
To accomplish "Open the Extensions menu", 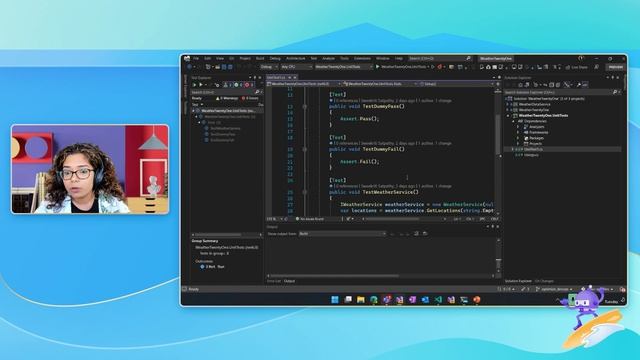I will [362, 58].
